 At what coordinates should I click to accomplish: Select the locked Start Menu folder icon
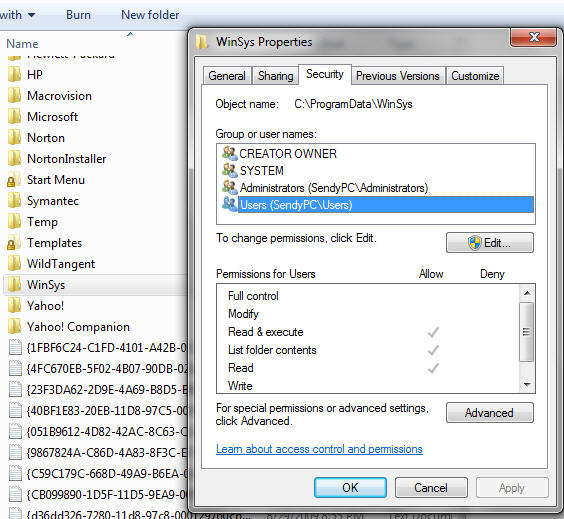pos(14,180)
